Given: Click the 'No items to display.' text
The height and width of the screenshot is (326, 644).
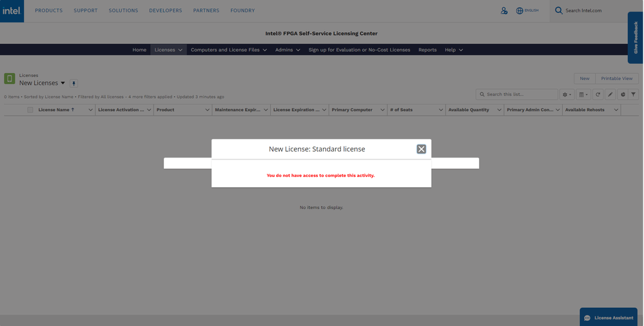Looking at the screenshot, I should coord(321,208).
